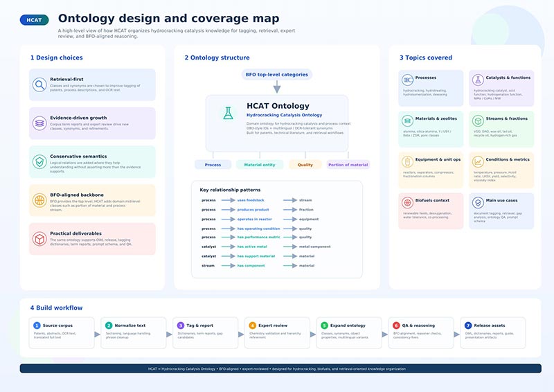Click step 4 circle for Expert review
This screenshot has width=554, height=392.
click(x=252, y=326)
